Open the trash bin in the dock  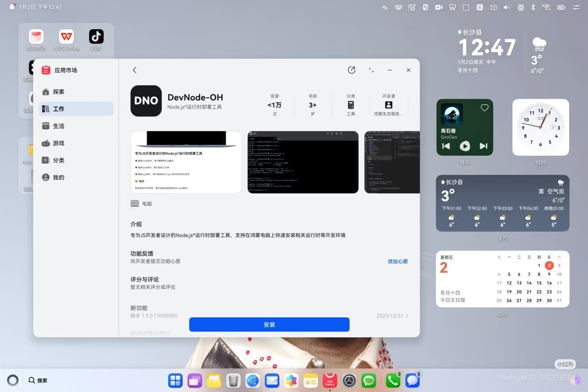(x=234, y=381)
